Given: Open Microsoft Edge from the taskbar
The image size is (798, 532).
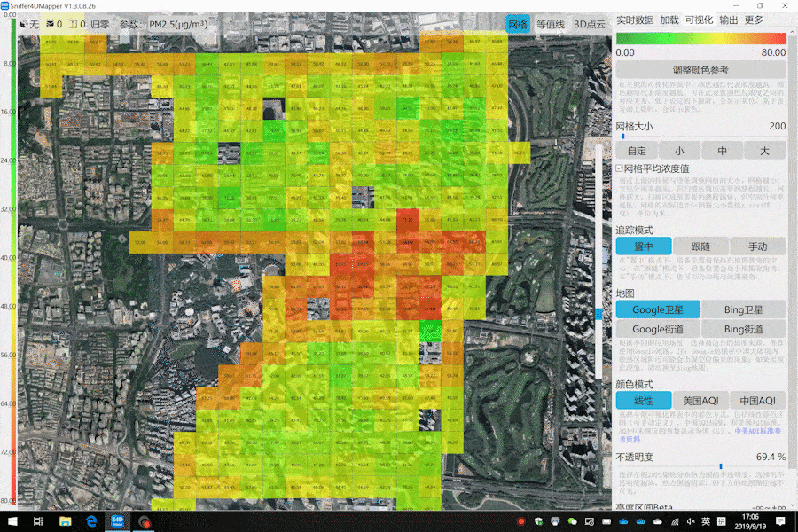Looking at the screenshot, I should point(91,521).
